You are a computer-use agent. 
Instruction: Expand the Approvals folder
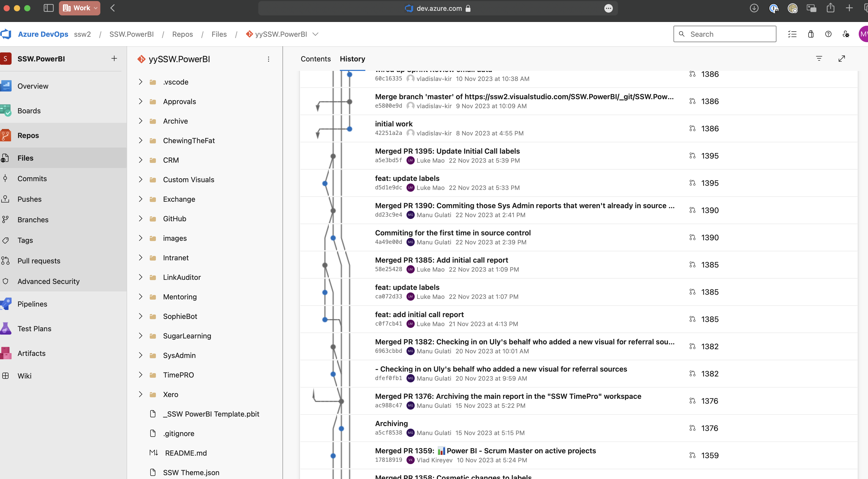tap(140, 101)
